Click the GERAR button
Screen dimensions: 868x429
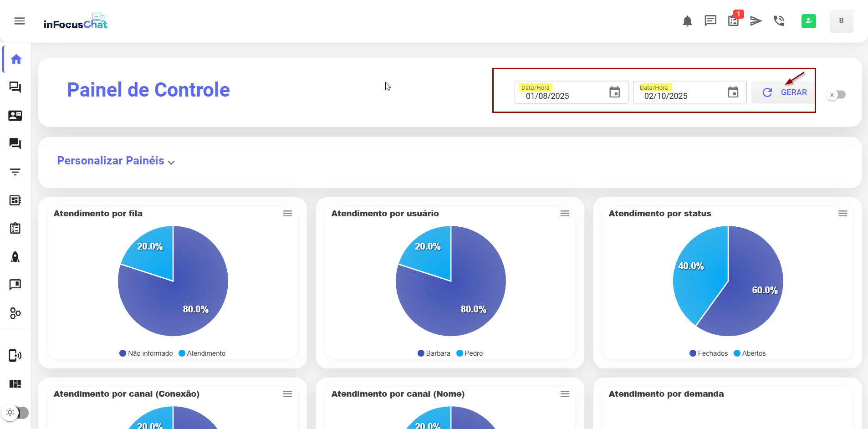pyautogui.click(x=785, y=92)
